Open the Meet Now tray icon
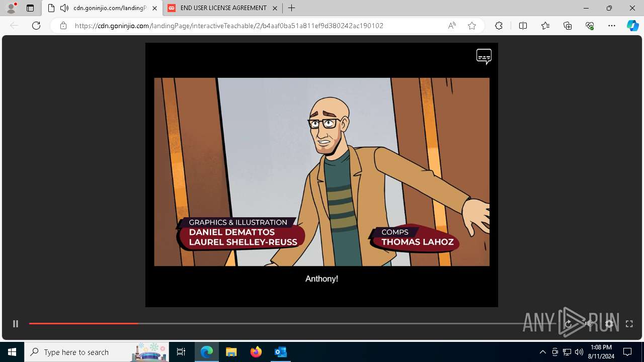The image size is (644, 362). [x=555, y=352]
